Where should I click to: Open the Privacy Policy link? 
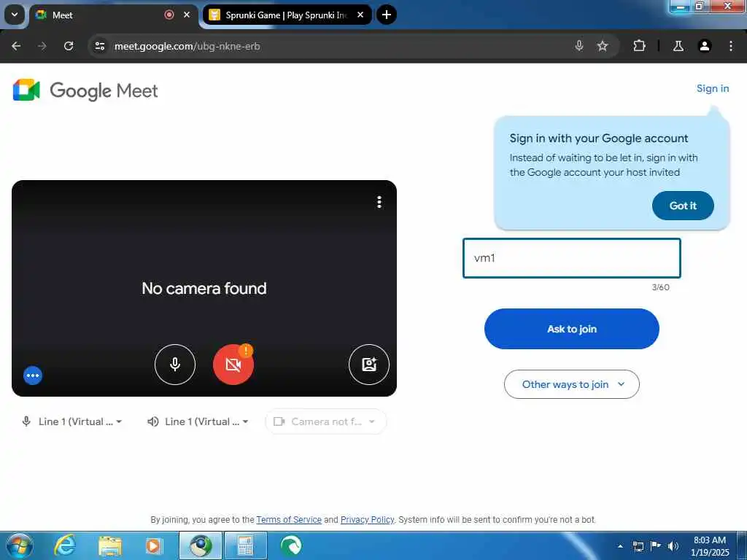pyautogui.click(x=368, y=519)
